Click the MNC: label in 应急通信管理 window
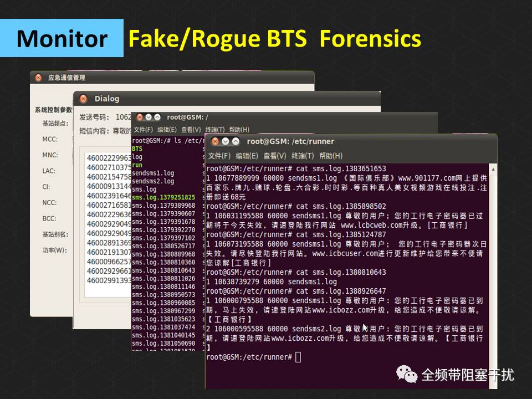Screen dimensions: 532x399 (50, 155)
